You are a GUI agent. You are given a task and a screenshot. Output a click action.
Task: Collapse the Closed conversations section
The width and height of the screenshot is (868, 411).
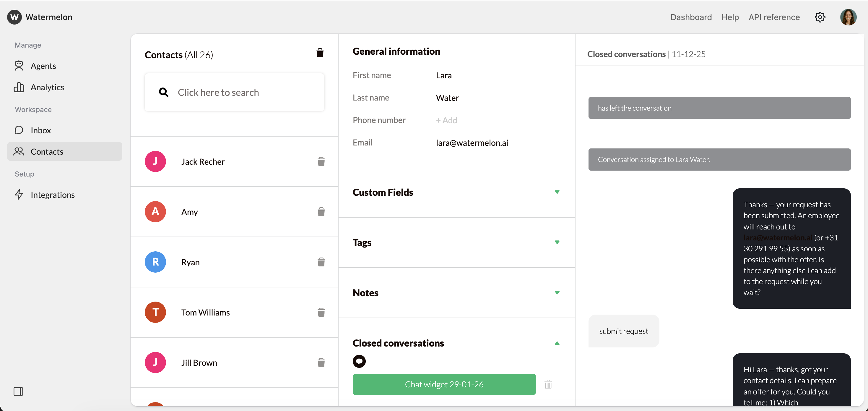point(557,343)
